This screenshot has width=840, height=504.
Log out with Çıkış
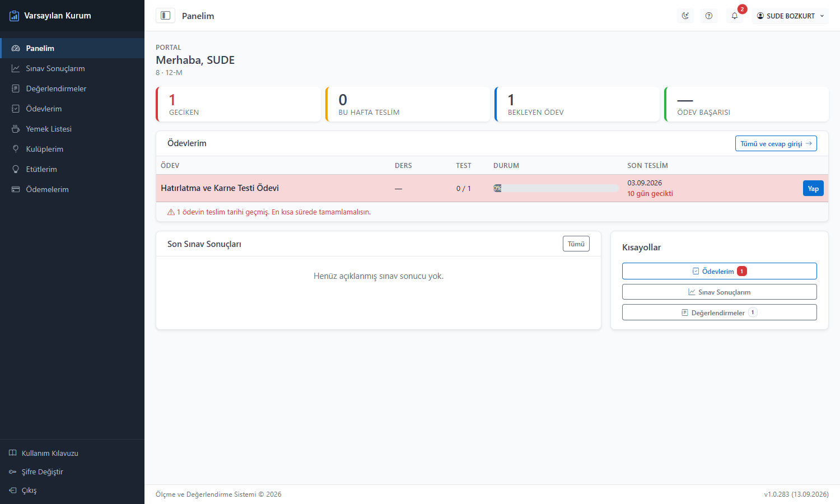click(x=23, y=490)
